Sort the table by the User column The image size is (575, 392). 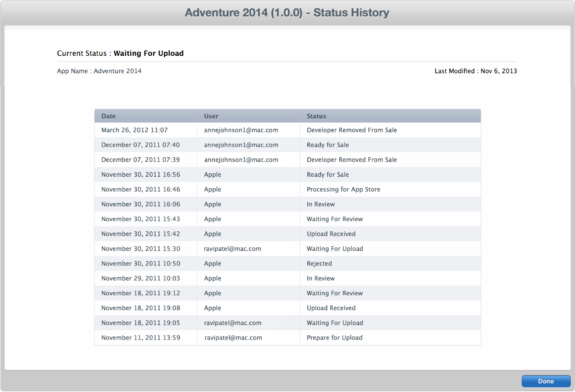coord(211,116)
